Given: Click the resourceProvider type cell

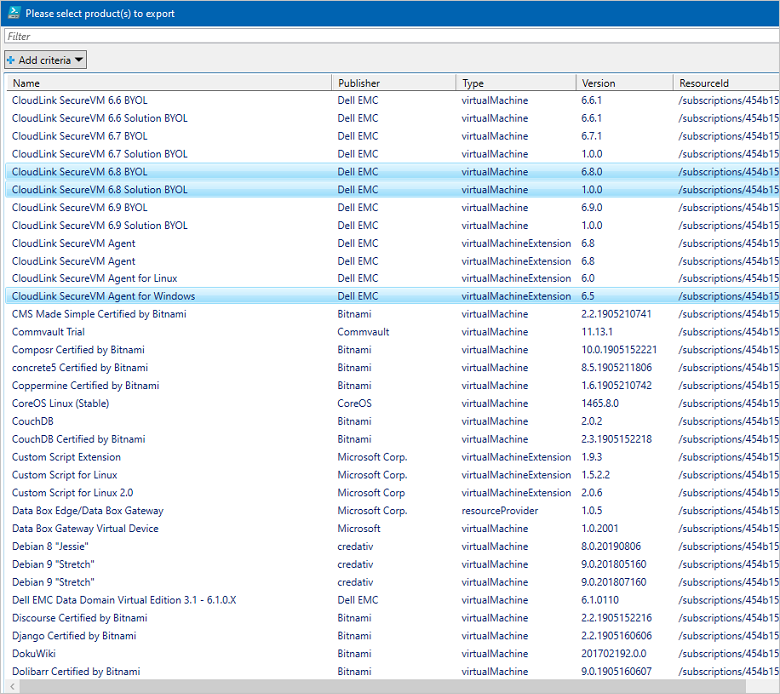Looking at the screenshot, I should pos(499,511).
